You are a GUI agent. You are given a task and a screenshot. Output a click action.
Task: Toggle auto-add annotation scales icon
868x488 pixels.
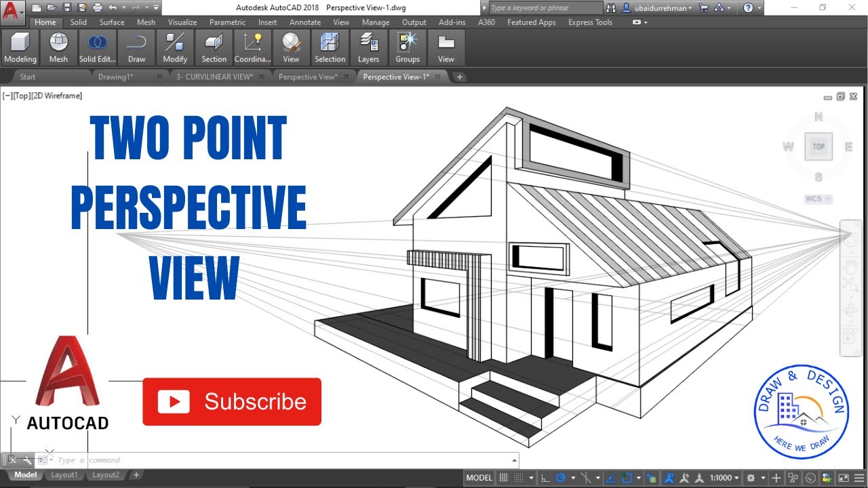(685, 478)
